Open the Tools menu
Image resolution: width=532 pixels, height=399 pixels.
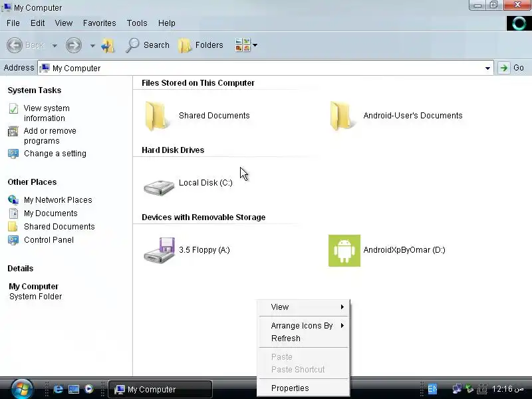[x=137, y=23]
